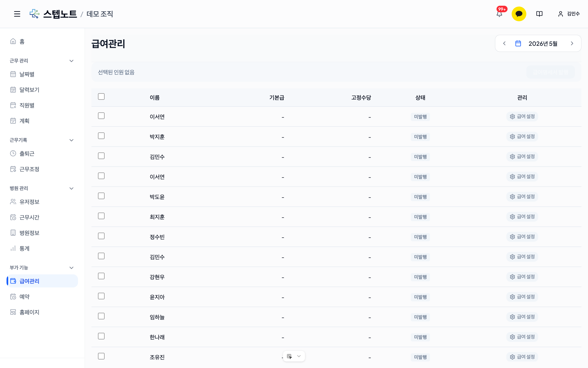Check the 박지훈 row checkbox
588x368 pixels.
pos(101,136)
